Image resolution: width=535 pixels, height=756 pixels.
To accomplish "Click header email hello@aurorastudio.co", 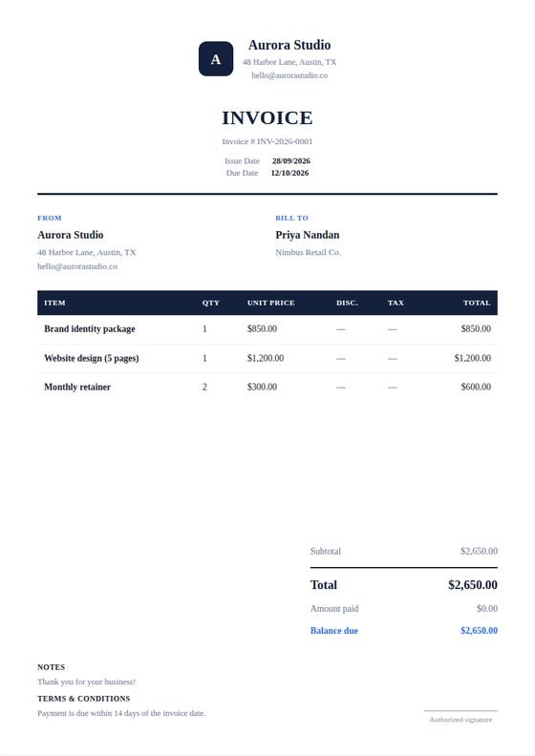I will 289,75.
